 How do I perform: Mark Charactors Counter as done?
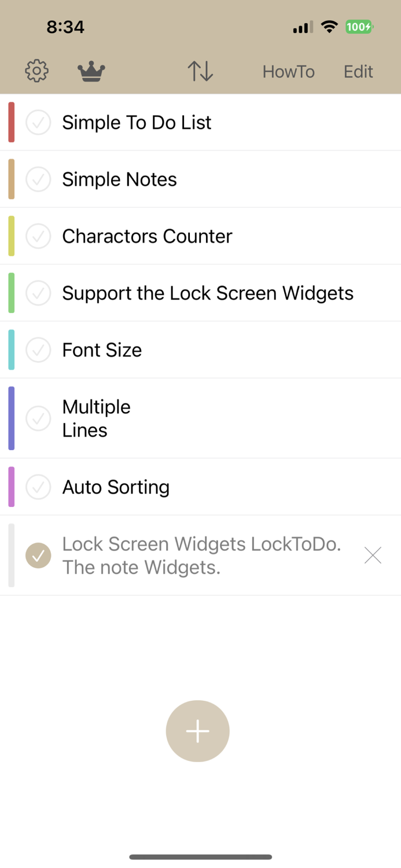38,236
